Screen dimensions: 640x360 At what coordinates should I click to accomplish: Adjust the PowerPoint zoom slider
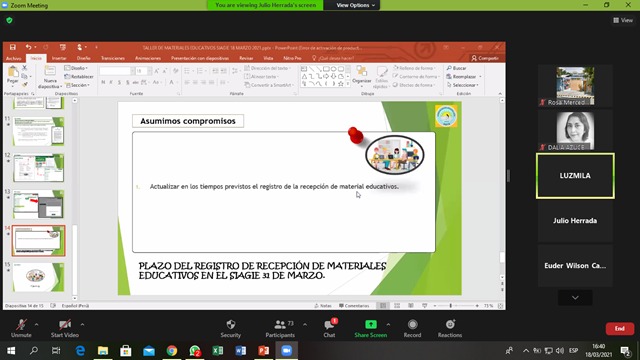pyautogui.click(x=451, y=306)
